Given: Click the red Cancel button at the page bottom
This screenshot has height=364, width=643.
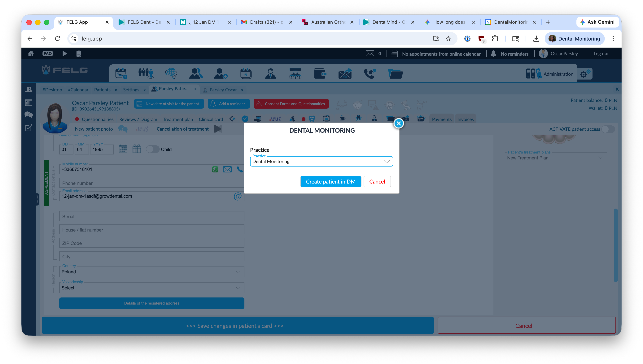Looking at the screenshot, I should click(526, 325).
